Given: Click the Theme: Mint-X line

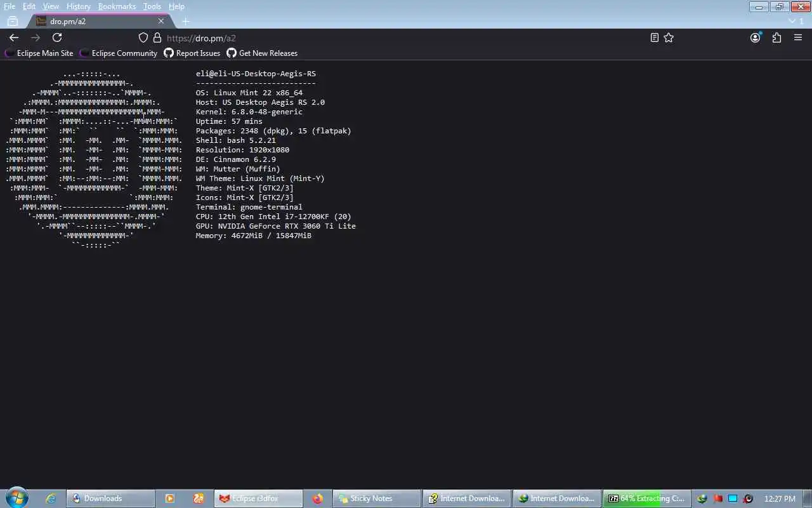Looking at the screenshot, I should click(x=245, y=188).
